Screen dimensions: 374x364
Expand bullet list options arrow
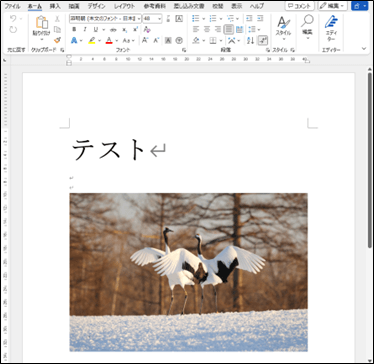tap(203, 19)
